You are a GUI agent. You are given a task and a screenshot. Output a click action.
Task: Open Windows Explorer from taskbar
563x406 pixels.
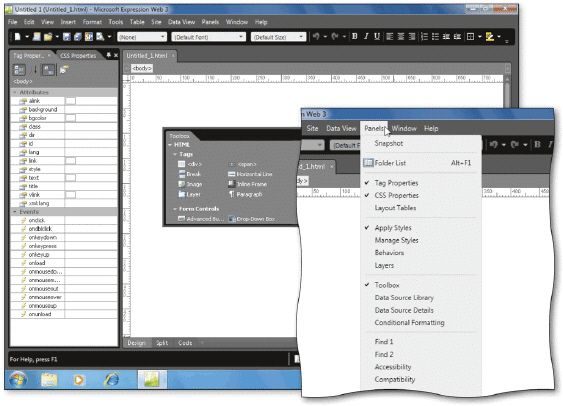49,380
